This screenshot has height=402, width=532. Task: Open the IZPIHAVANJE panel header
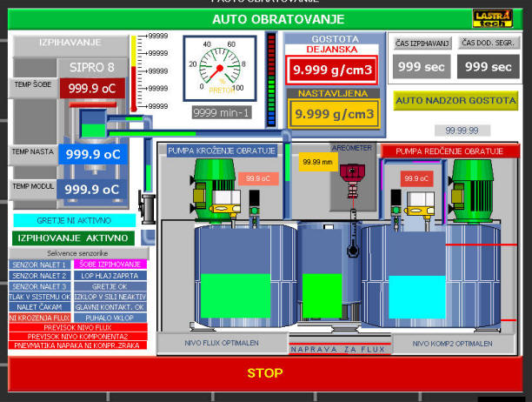(70, 42)
